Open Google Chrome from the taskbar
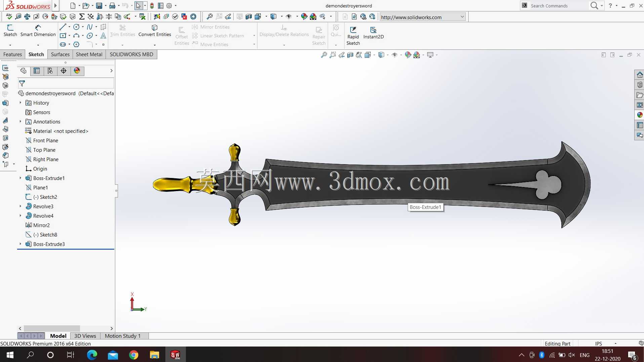Image resolution: width=644 pixels, height=362 pixels. coord(134,355)
